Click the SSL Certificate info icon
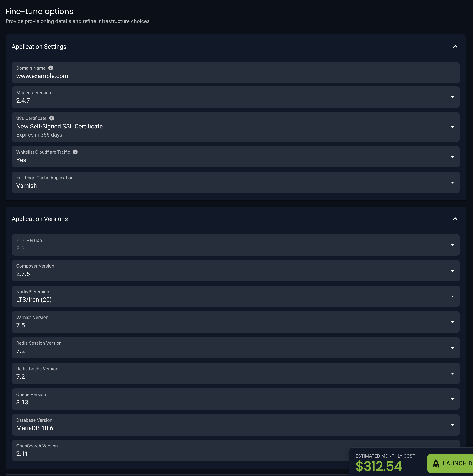 (52, 118)
